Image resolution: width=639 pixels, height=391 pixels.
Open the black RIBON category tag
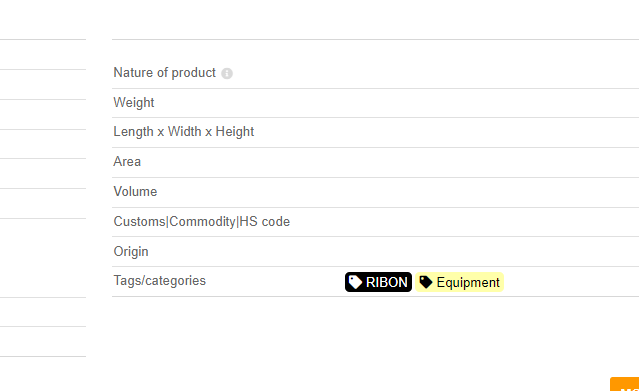378,282
